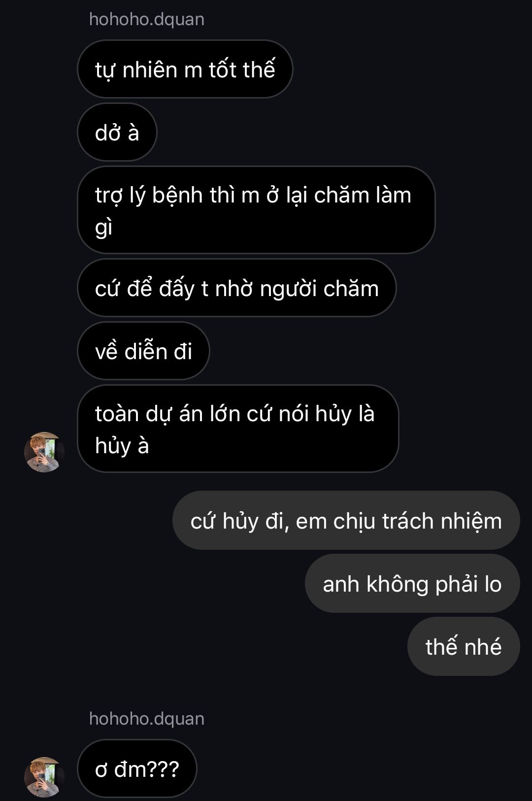This screenshot has width=532, height=801.
Task: Tap the 'toàn dự án lớn cứ nói hủy' bubble
Action: (238, 429)
